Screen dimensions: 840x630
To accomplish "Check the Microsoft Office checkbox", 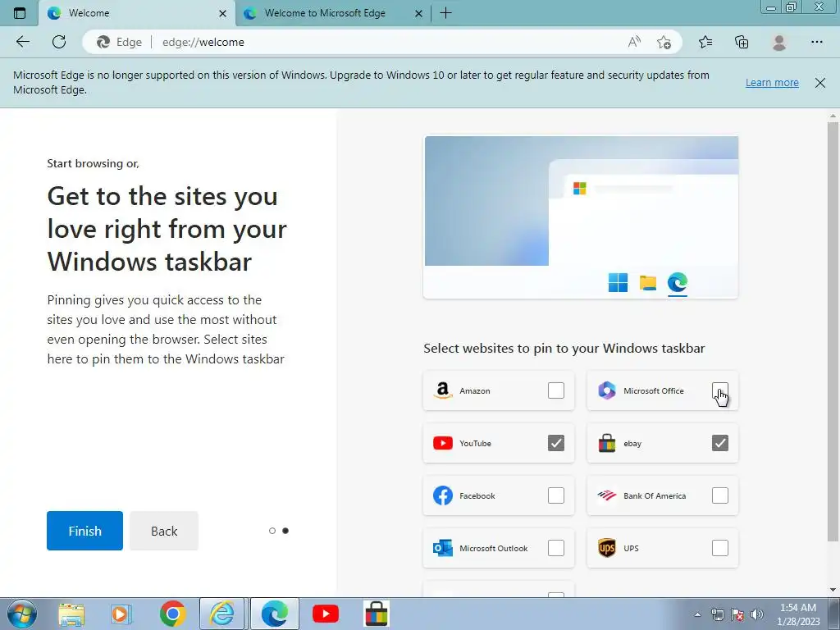I will click(720, 390).
